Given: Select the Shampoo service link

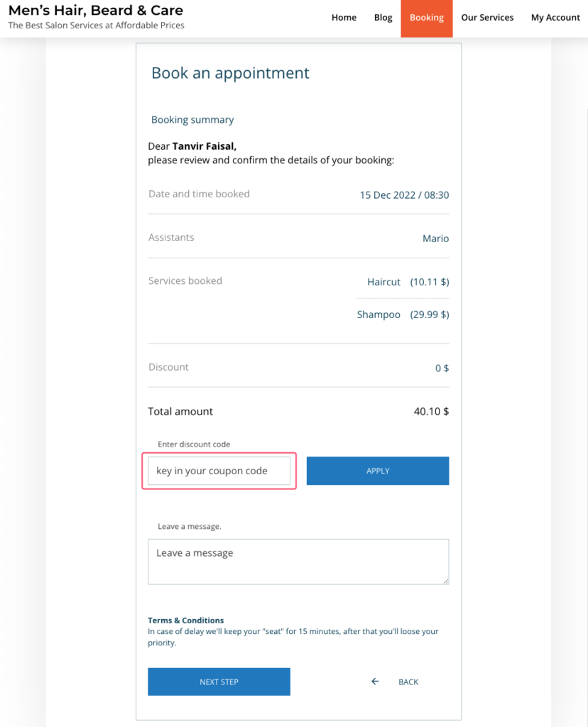Looking at the screenshot, I should pyautogui.click(x=379, y=314).
